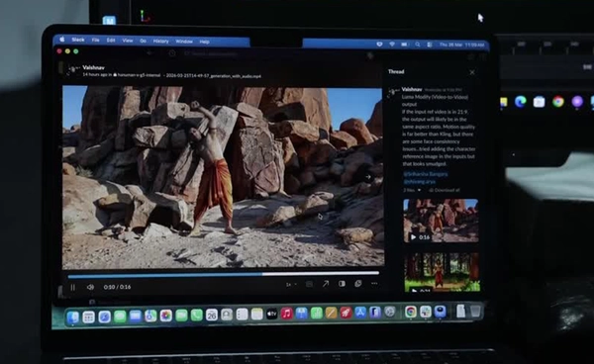Click the Slack search bar at window top

click(x=211, y=53)
